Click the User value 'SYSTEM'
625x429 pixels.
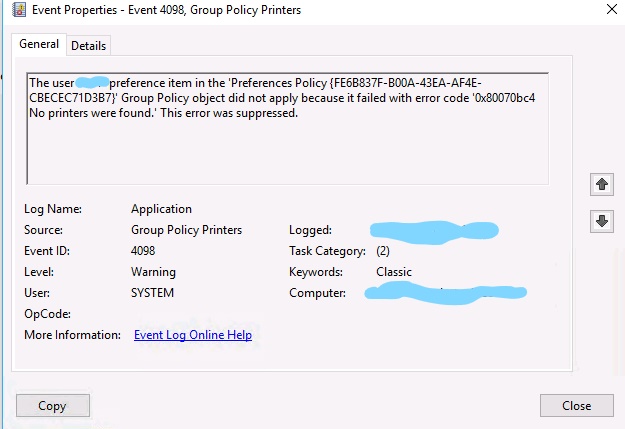pyautogui.click(x=152, y=293)
